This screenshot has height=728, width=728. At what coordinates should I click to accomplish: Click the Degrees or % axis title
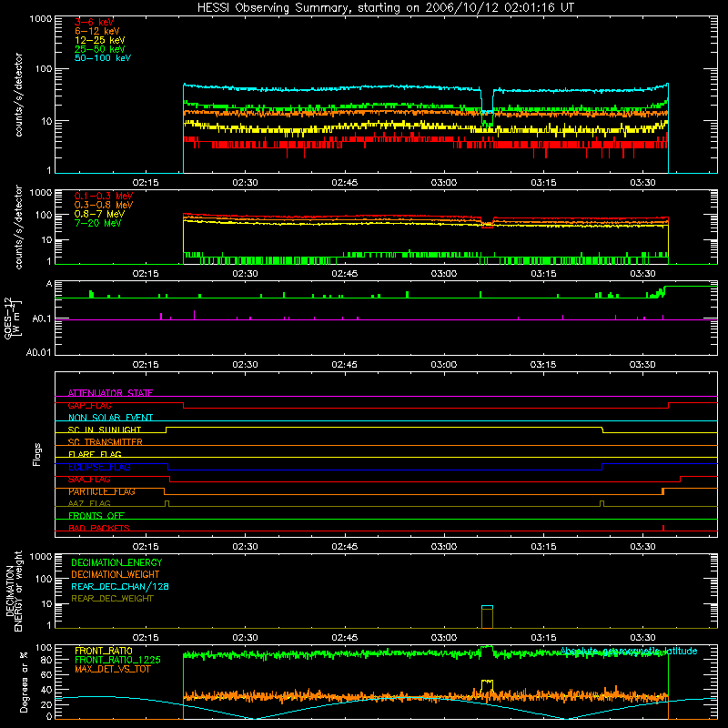click(24, 682)
